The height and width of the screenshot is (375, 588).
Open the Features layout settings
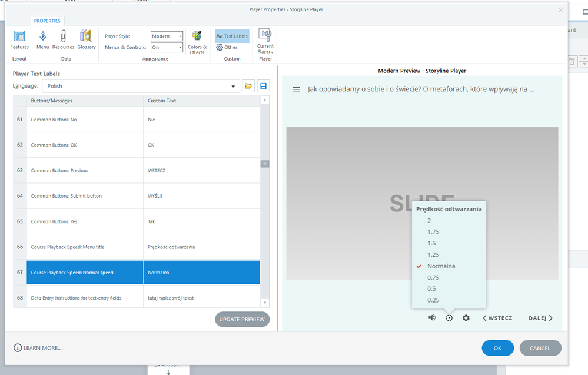click(19, 39)
